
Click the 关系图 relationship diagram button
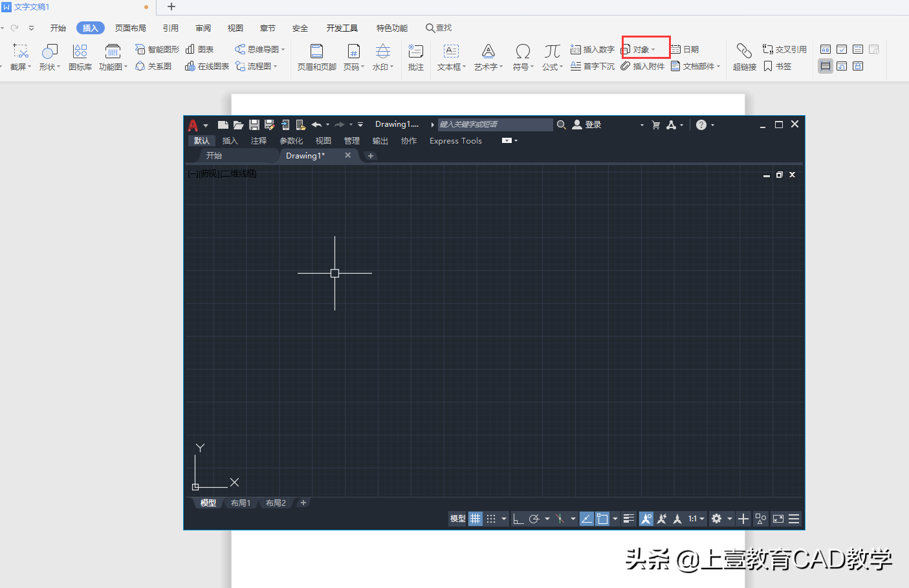pos(153,66)
